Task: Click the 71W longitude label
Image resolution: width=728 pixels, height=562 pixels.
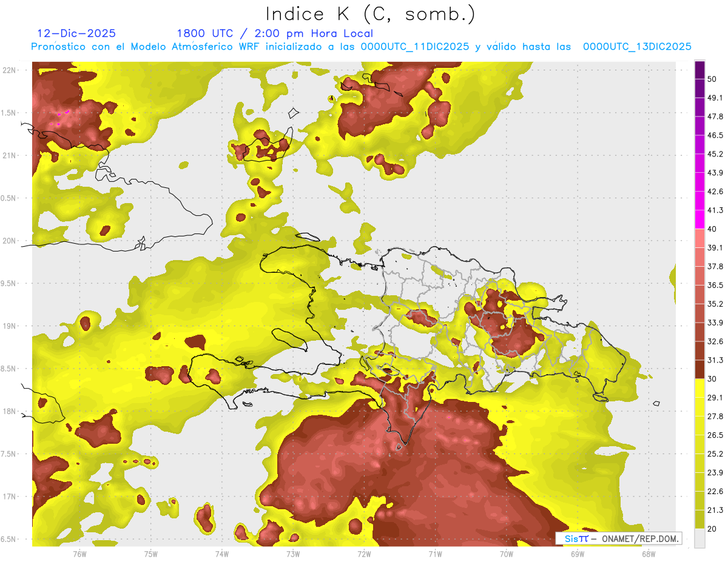Action: [435, 553]
